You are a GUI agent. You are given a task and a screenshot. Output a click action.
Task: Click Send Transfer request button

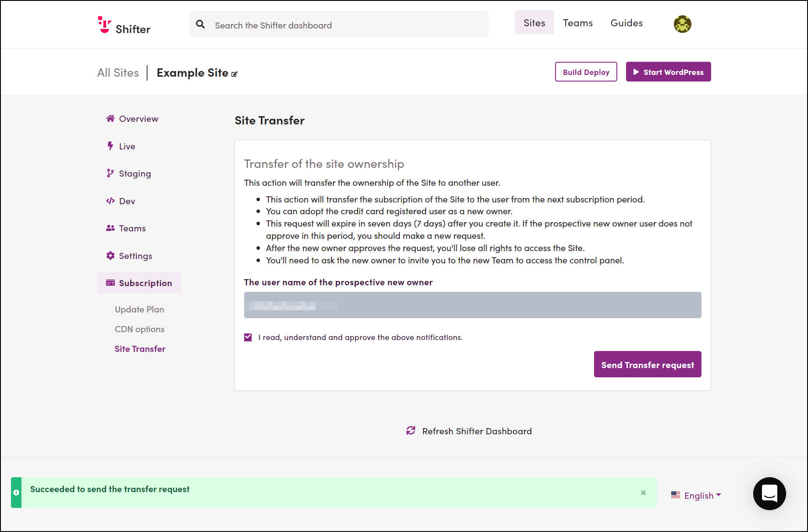pyautogui.click(x=648, y=364)
